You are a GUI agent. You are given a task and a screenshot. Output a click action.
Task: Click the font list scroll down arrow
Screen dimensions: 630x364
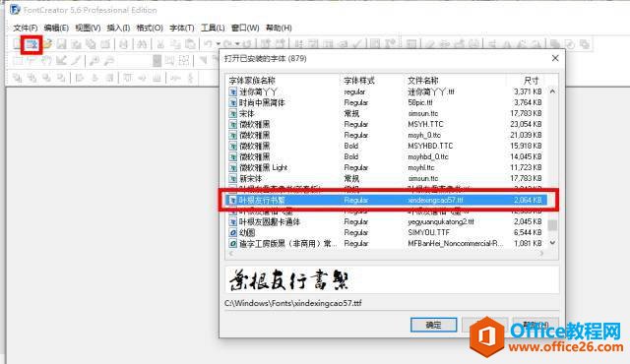(552, 243)
